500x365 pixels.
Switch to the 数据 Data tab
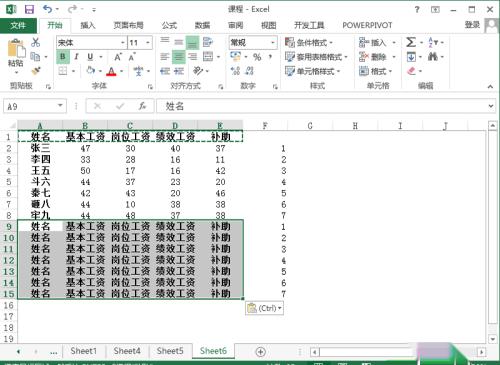(x=202, y=25)
